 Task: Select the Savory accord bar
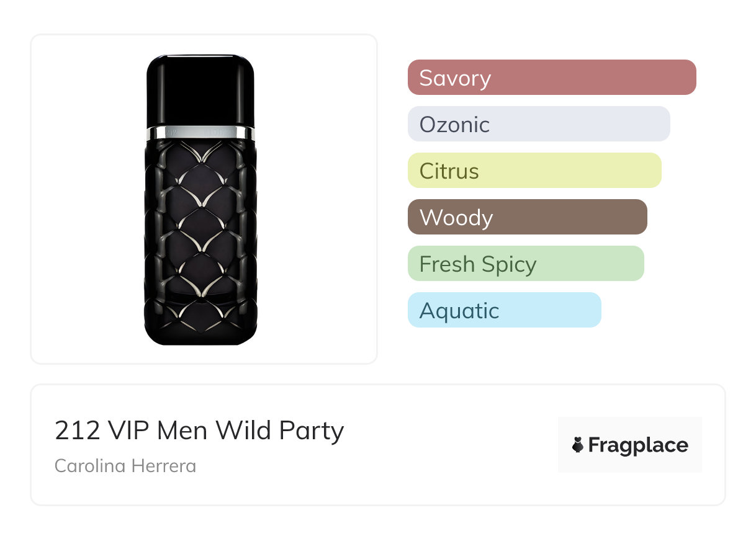click(x=551, y=78)
